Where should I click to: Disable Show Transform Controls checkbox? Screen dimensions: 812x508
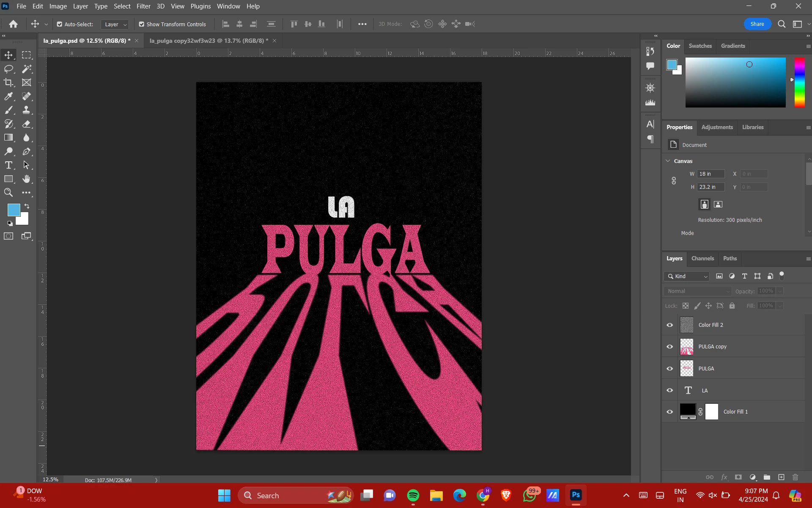[x=142, y=24]
